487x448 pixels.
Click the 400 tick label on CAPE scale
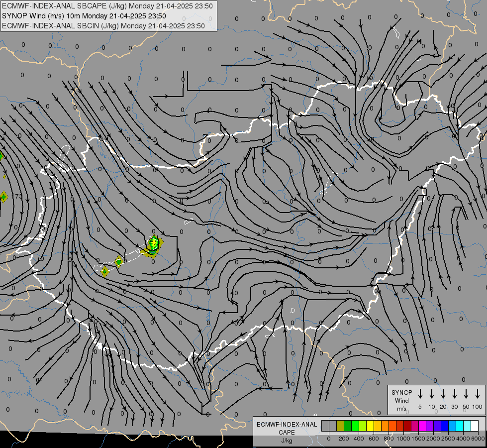click(359, 439)
